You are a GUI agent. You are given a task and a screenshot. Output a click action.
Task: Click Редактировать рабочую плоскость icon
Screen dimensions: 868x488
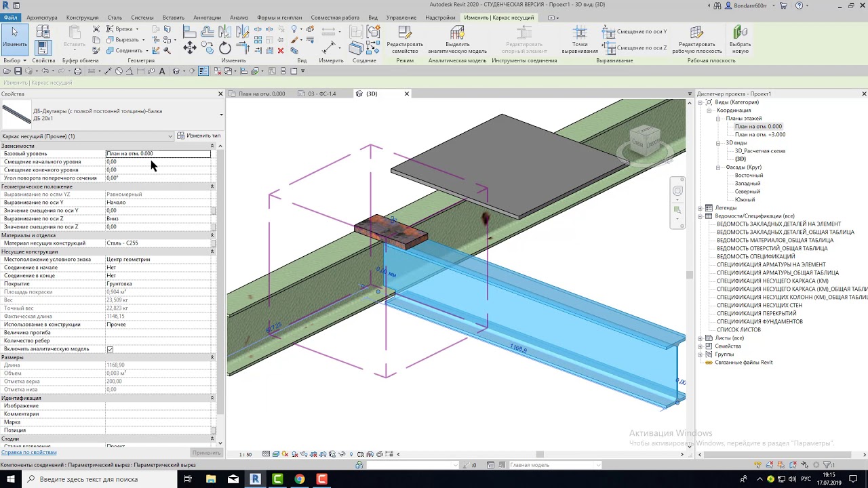(696, 40)
